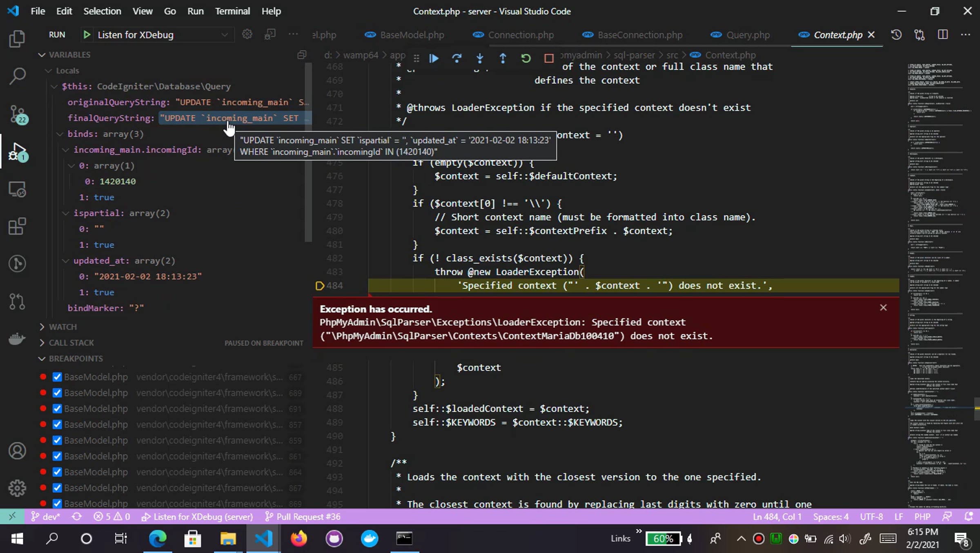Click the editor minimap overview

938,286
